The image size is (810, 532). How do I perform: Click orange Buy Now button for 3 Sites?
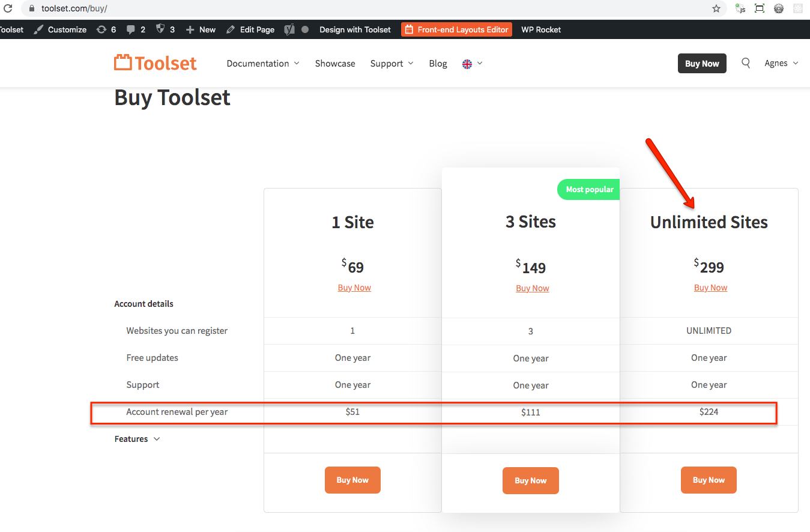point(531,480)
